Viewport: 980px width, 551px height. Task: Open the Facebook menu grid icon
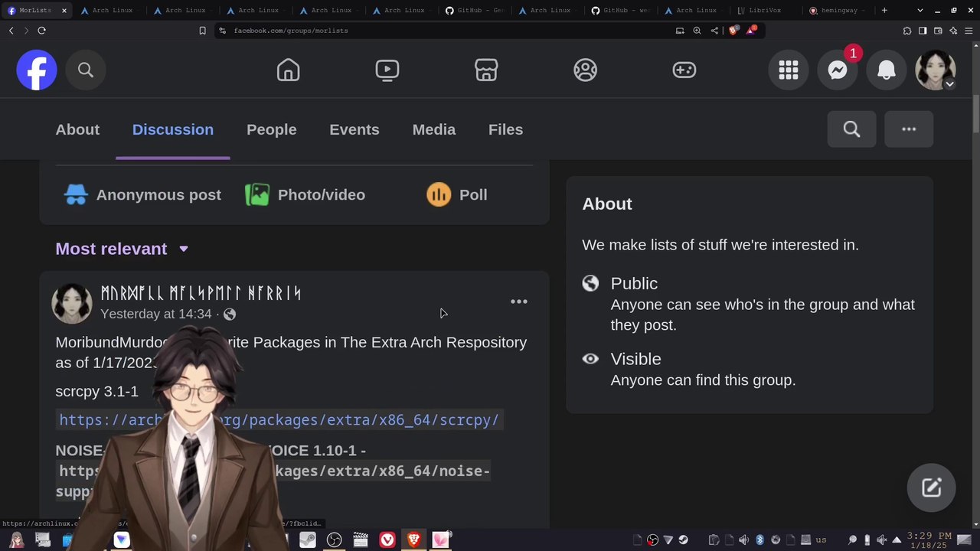[x=789, y=70]
